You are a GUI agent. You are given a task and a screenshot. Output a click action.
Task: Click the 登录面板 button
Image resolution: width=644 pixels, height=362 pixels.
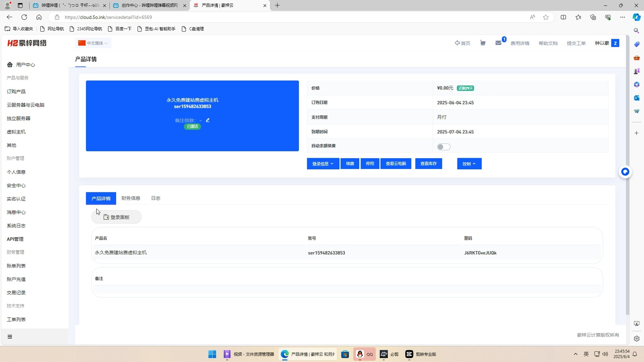tap(116, 217)
